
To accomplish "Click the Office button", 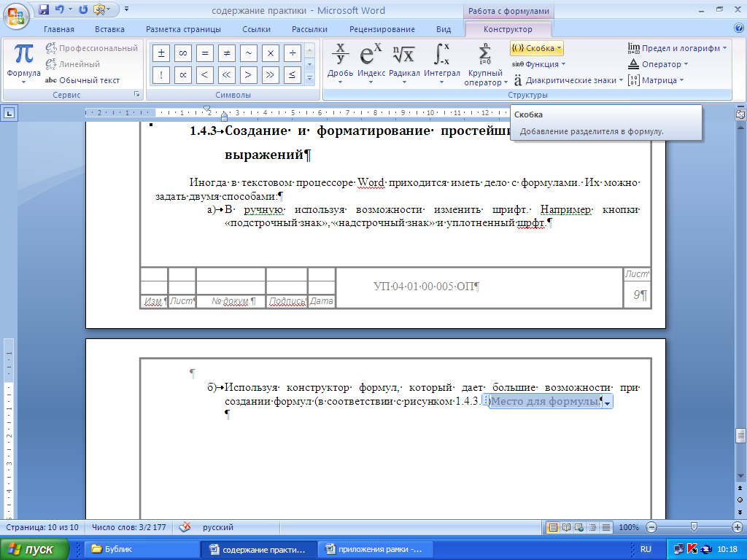I will pyautogui.click(x=16, y=16).
